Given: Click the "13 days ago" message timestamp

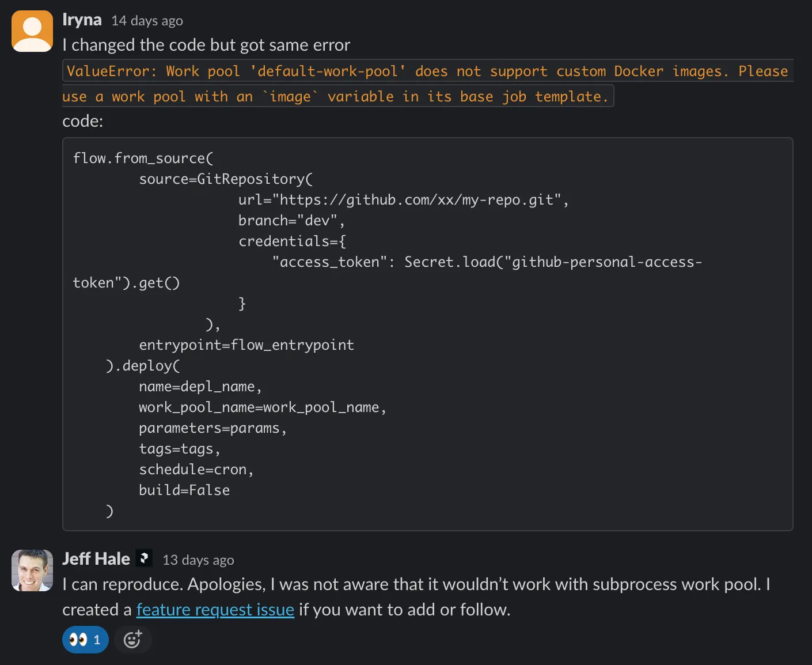Looking at the screenshot, I should [x=198, y=560].
